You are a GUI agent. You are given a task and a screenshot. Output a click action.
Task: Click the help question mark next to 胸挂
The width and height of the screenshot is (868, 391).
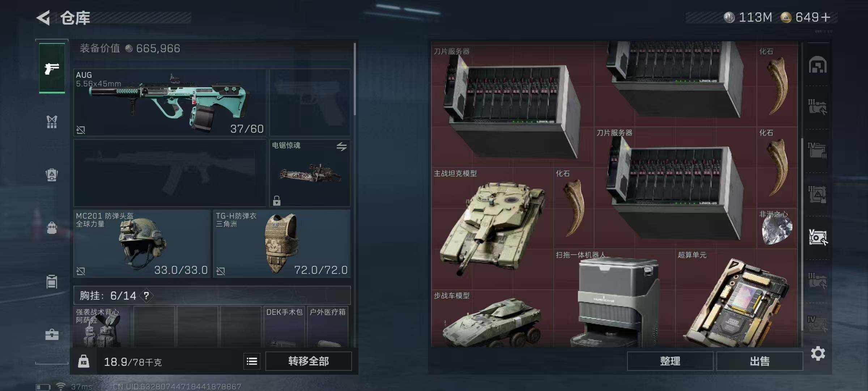pos(146,296)
